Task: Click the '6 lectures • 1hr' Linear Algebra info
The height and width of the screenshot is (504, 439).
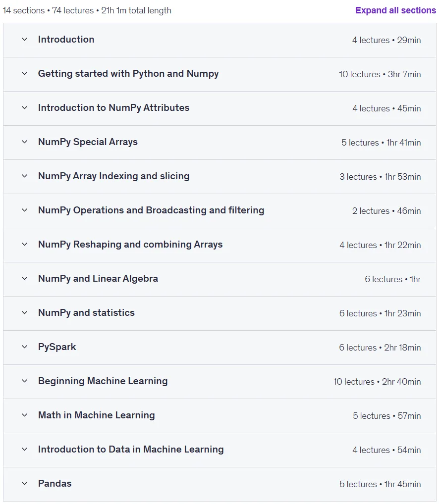Action: tap(393, 279)
